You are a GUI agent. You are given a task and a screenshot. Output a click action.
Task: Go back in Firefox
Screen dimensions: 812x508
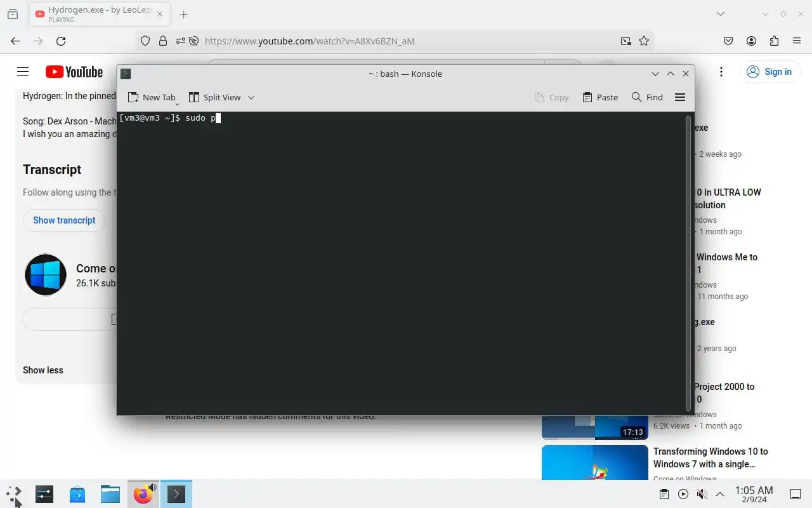point(15,41)
